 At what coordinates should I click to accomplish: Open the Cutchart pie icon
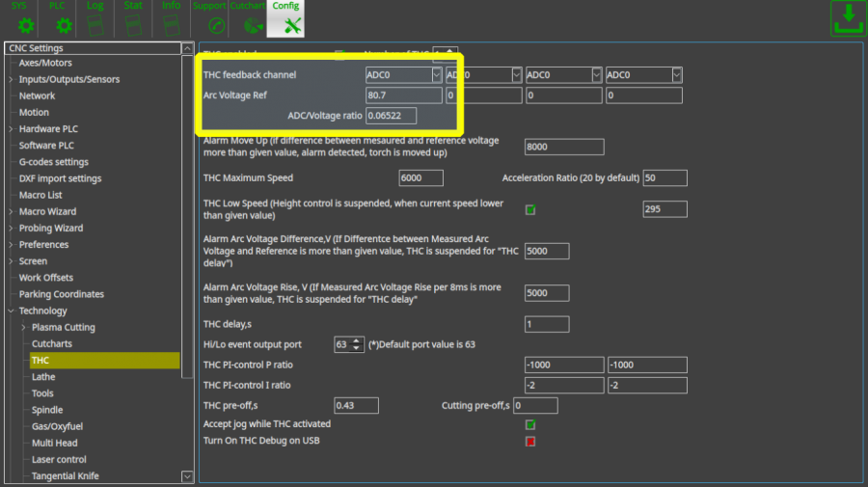coord(254,25)
